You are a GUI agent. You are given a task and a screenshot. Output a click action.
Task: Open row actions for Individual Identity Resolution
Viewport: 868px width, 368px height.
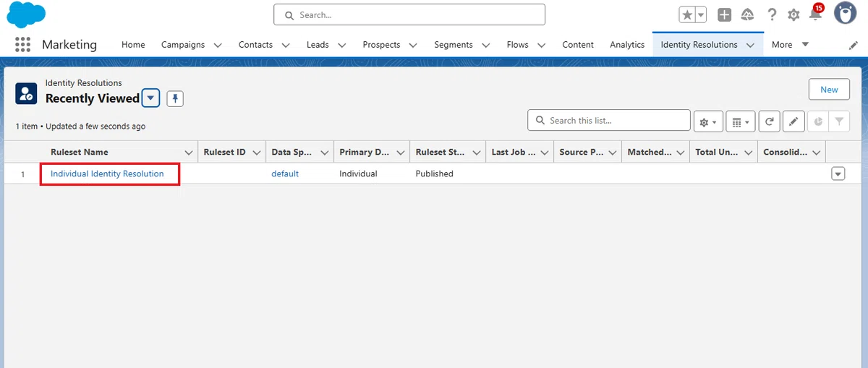(838, 174)
